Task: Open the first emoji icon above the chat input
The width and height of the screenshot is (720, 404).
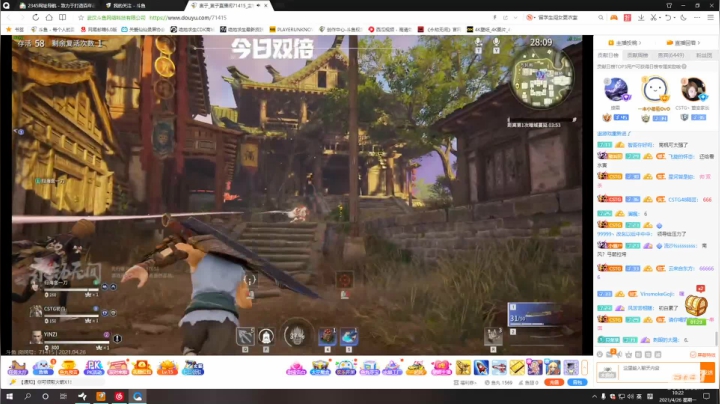Action: pos(600,354)
